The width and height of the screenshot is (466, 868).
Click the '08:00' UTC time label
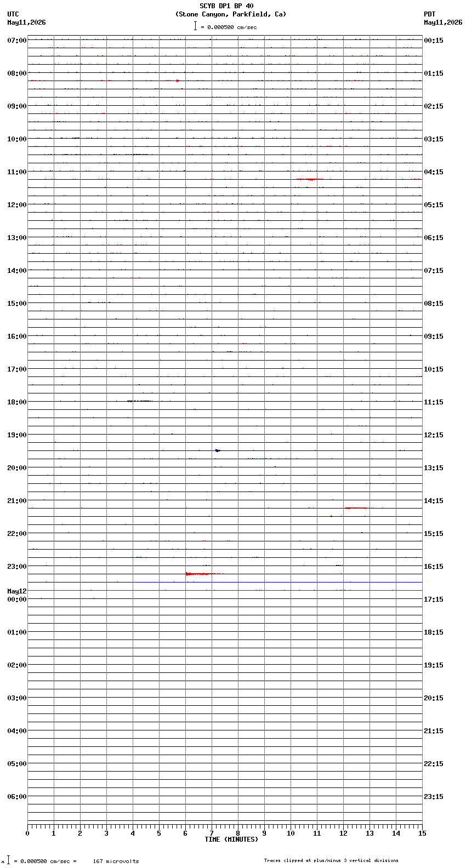[x=17, y=73]
